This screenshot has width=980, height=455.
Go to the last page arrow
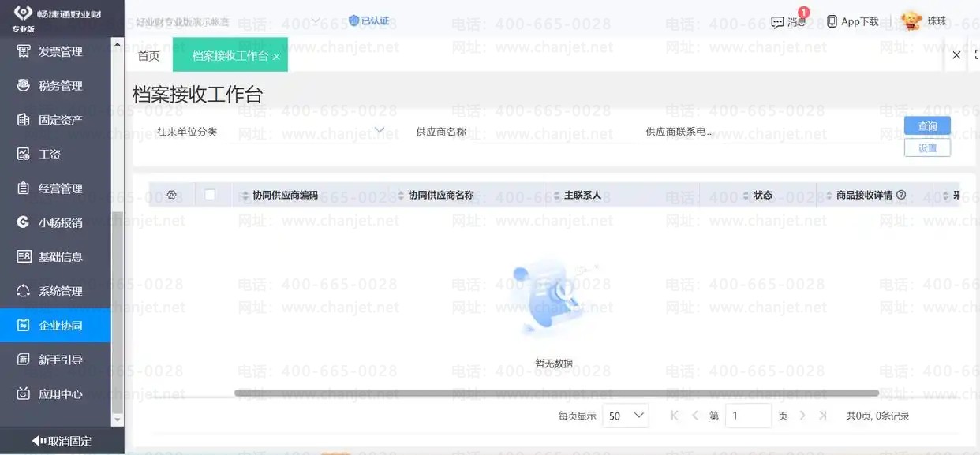point(823,416)
